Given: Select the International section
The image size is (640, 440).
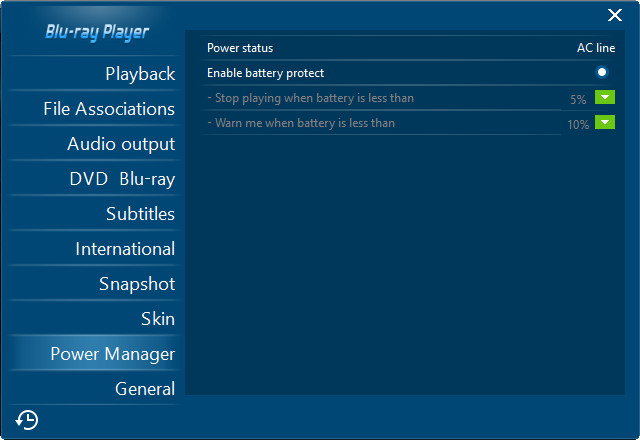Looking at the screenshot, I should 94,249.
